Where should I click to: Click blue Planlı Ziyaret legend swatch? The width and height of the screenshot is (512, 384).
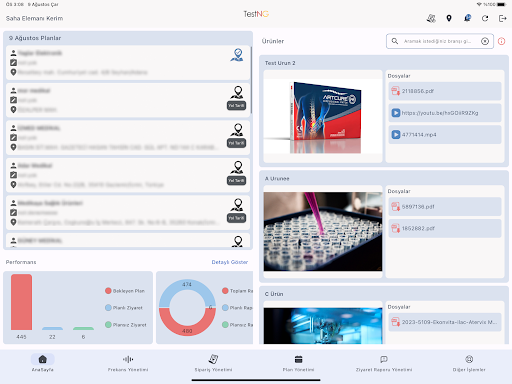click(x=108, y=308)
